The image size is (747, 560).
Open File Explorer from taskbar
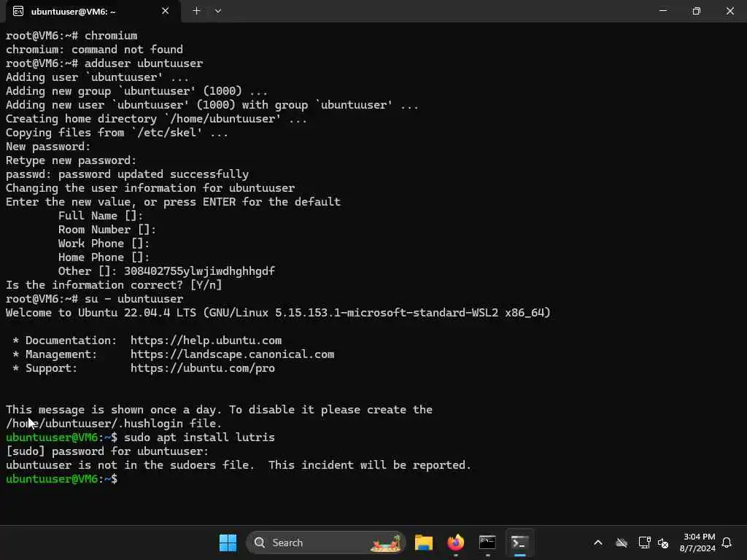(424, 542)
